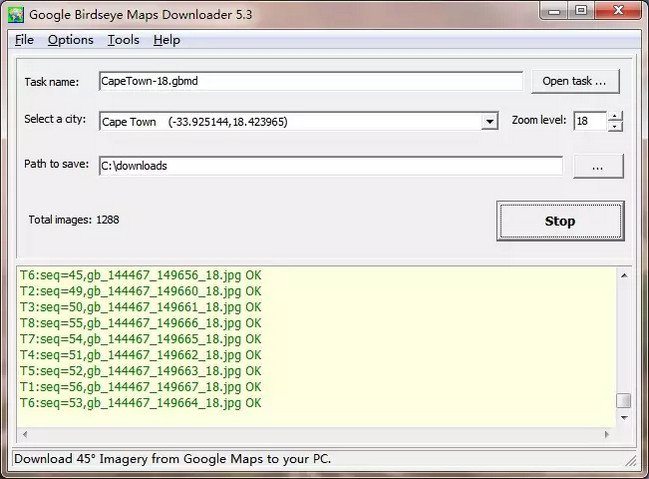Click the Zoom level: label
The width and height of the screenshot is (649, 479).
coord(539,120)
